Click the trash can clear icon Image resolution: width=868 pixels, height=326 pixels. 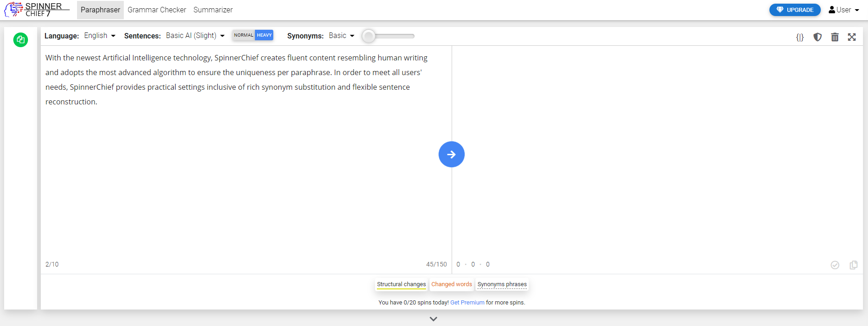point(835,37)
